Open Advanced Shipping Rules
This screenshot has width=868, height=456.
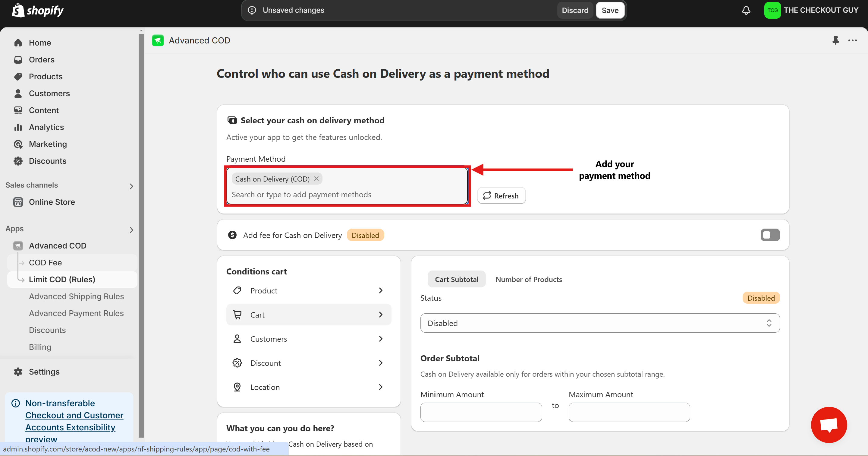tap(76, 296)
